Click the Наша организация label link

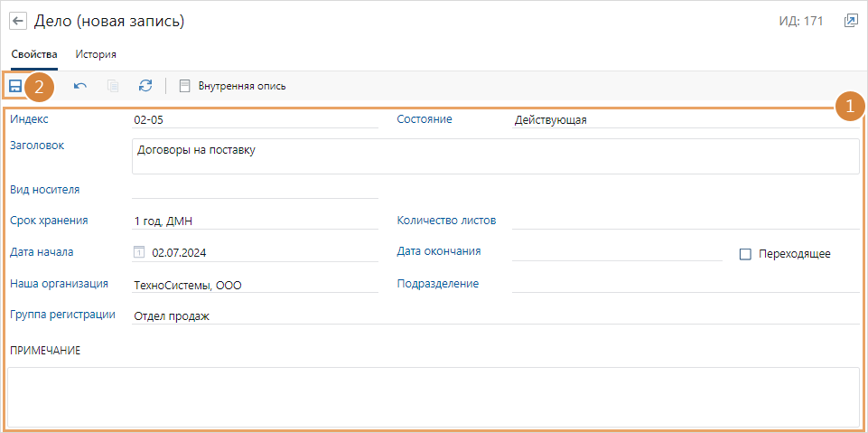point(59,284)
